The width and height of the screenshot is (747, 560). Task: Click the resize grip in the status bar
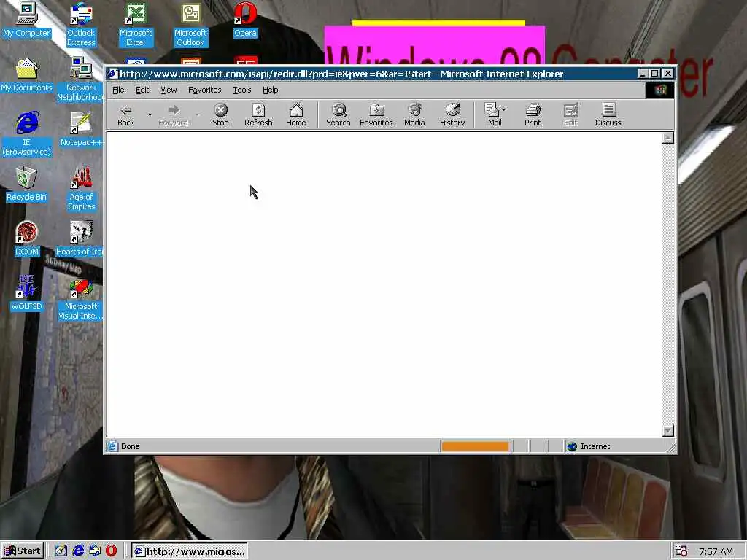(671, 447)
